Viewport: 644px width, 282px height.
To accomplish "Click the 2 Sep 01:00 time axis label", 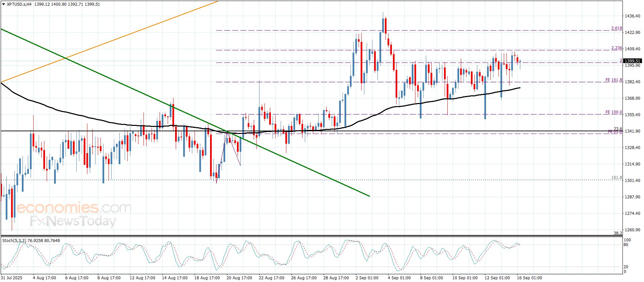I will 367,278.
